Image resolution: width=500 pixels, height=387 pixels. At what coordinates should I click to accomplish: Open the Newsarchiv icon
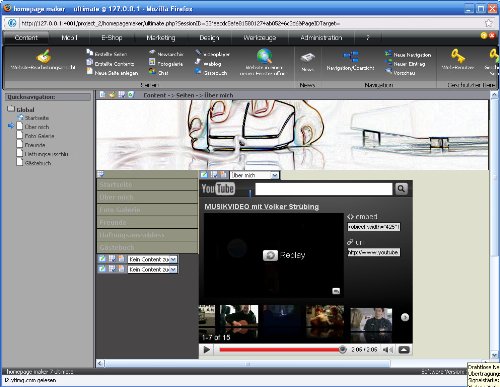(x=152, y=52)
